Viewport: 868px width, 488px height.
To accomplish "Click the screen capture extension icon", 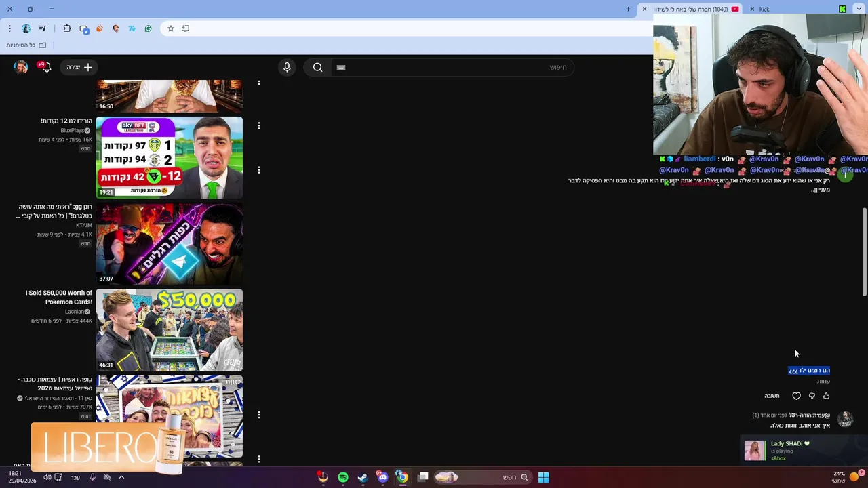I will pos(83,28).
